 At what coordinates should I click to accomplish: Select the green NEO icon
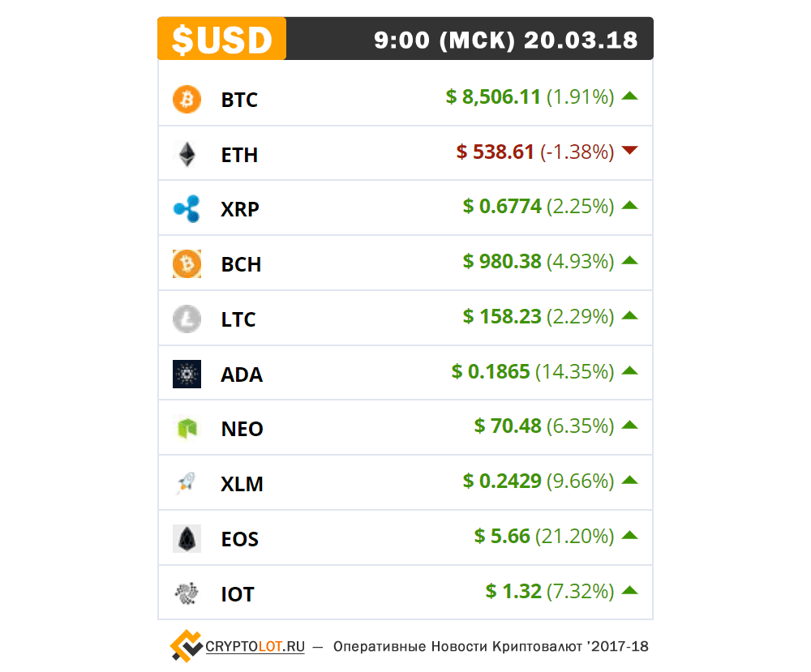coord(187,429)
